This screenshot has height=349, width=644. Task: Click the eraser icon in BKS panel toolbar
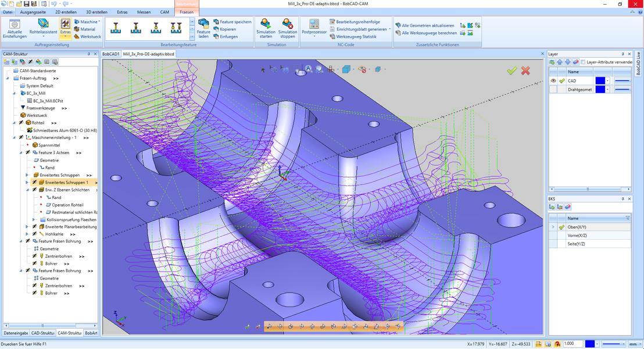click(568, 206)
